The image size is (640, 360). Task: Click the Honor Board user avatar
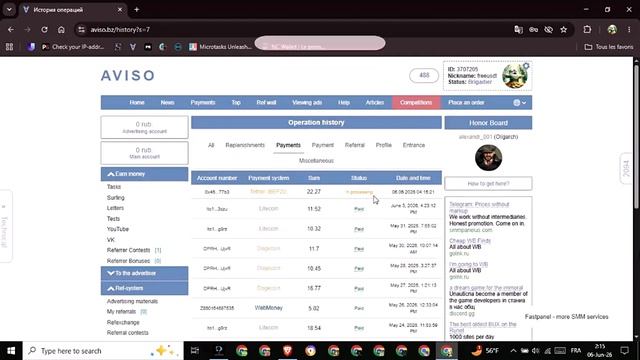click(489, 158)
